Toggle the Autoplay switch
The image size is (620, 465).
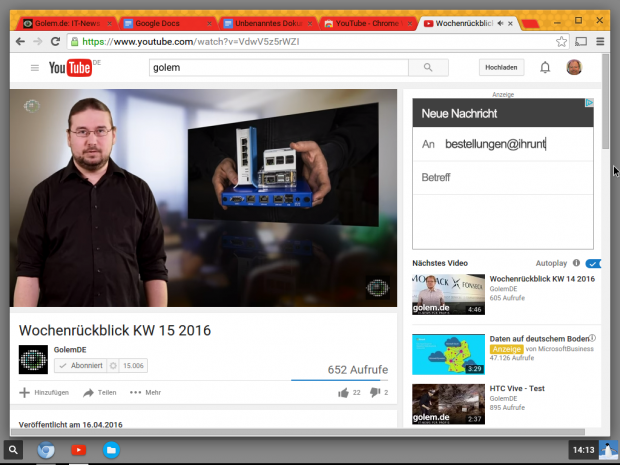tap(593, 263)
